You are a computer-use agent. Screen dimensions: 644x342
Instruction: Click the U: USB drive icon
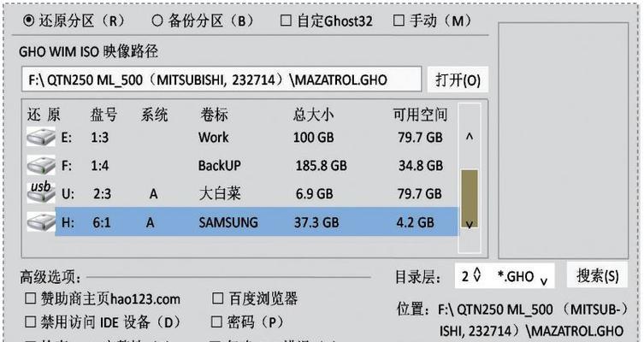pos(39,192)
